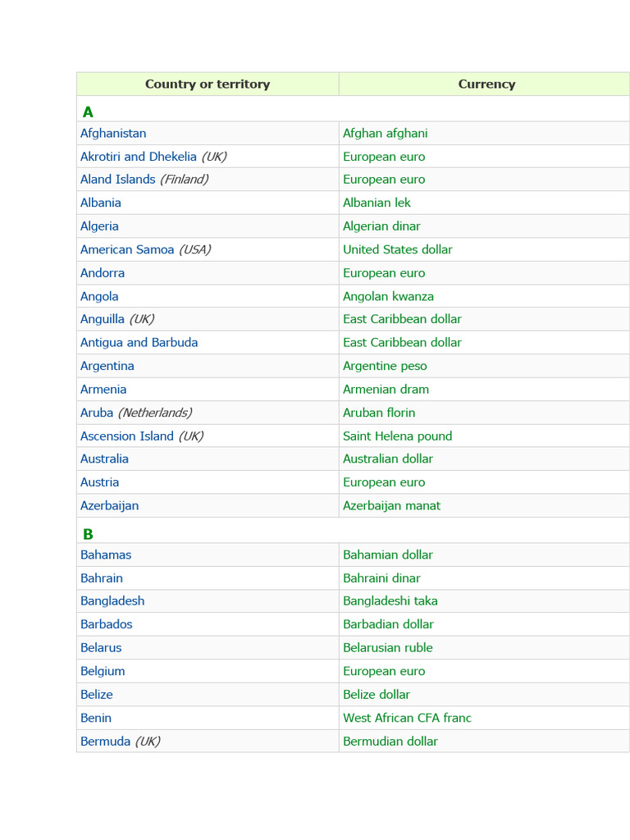Open the Aland Islands link

click(x=118, y=180)
